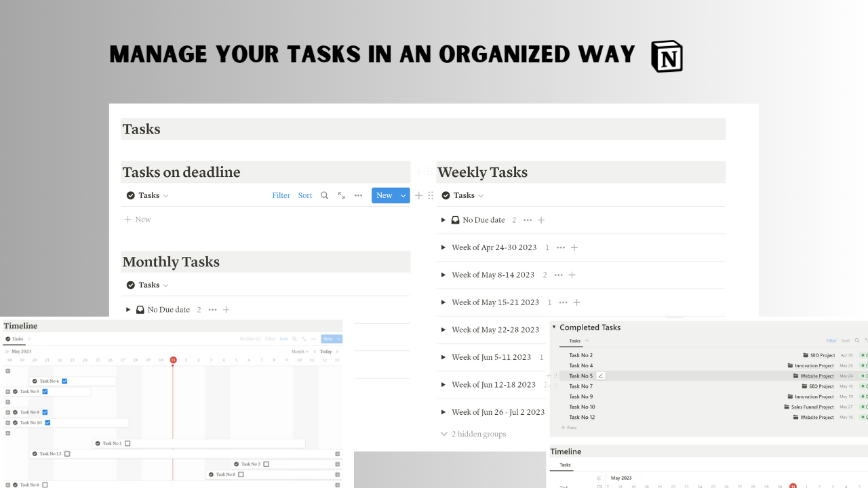Viewport: 868px width, 488px height.
Task: Open search in Tasks on deadline toolbar
Action: click(x=324, y=195)
